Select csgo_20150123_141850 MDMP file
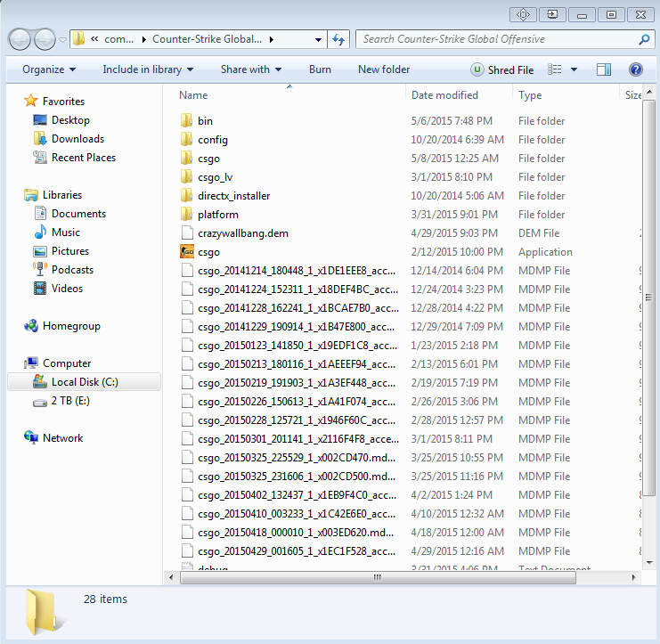 coord(297,346)
